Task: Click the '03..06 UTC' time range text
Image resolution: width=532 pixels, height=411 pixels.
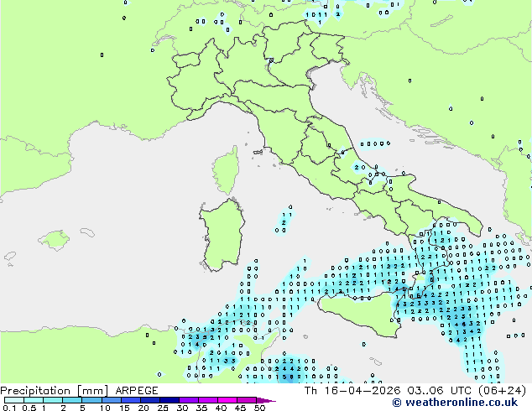Action: coord(441,391)
